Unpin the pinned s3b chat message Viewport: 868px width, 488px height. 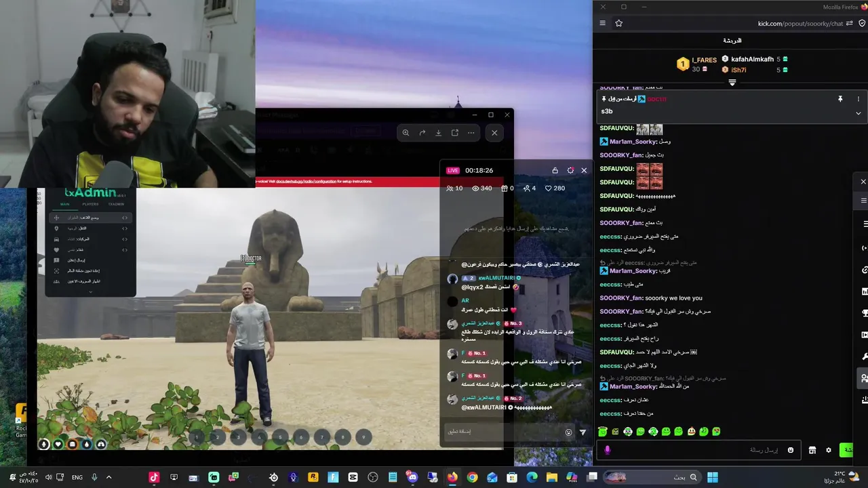(840, 99)
